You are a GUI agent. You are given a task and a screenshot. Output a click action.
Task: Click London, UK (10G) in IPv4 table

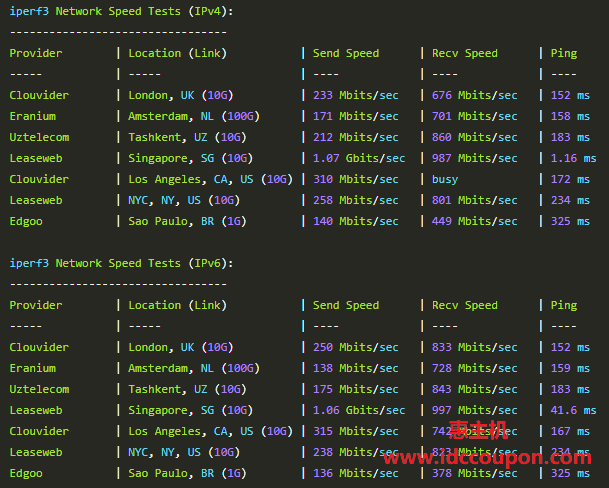point(181,95)
